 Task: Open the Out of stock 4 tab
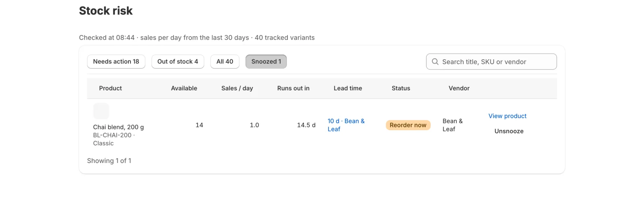pos(178,62)
